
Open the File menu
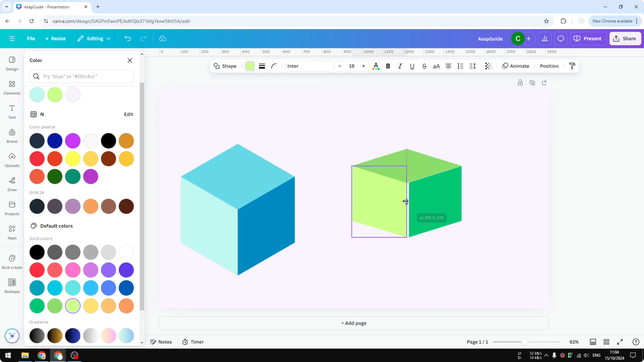tap(31, 38)
